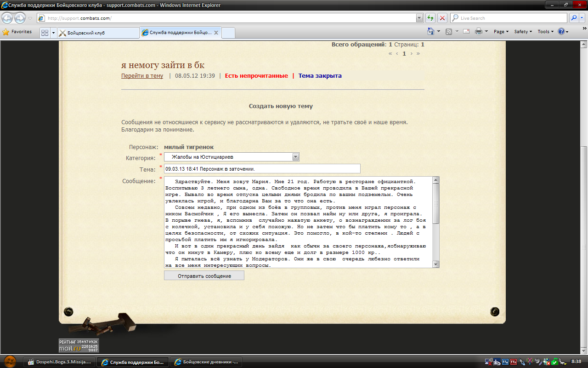Click the messenger people tray icon
Screen dimensions: 588x368
coord(546,362)
